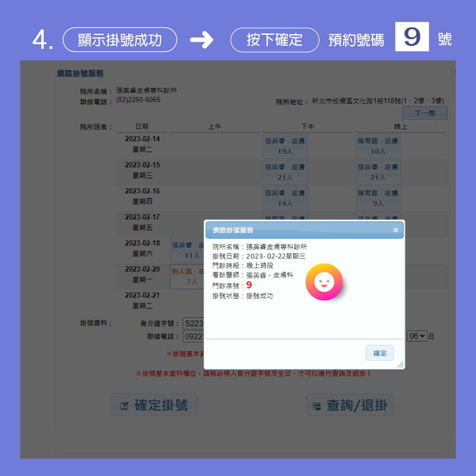476x476 pixels.
Task: Select 2023-02-16 evening 陳宥嘉 9人 slot
Action: [378, 198]
